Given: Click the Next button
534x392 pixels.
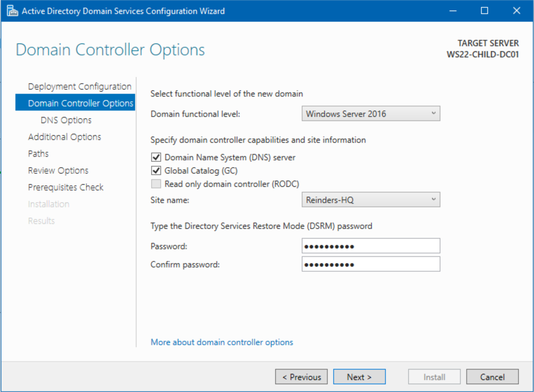Looking at the screenshot, I should pos(359,377).
